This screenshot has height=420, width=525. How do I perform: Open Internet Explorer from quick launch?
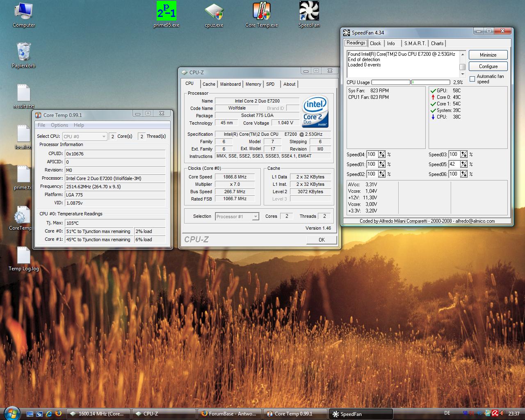coord(49,414)
